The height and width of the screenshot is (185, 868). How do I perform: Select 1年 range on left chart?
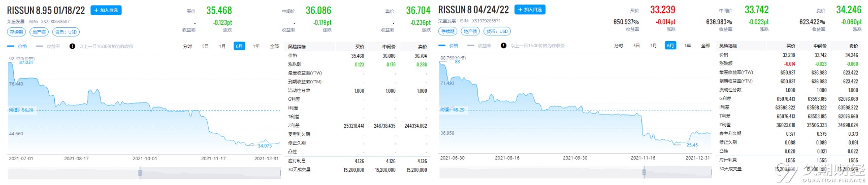click(256, 46)
